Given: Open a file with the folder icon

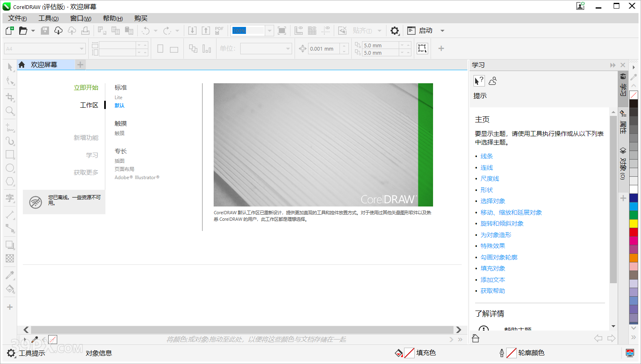Looking at the screenshot, I should point(23,31).
